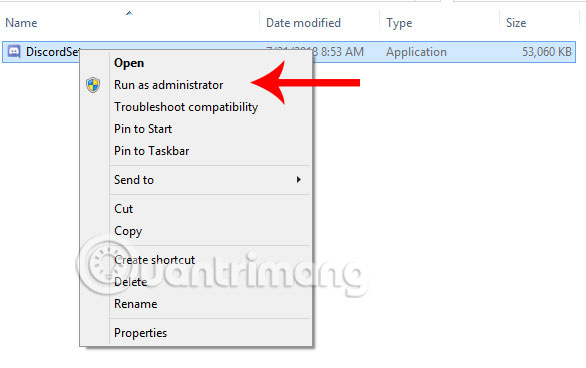Choose Delete from the context menu

point(130,282)
